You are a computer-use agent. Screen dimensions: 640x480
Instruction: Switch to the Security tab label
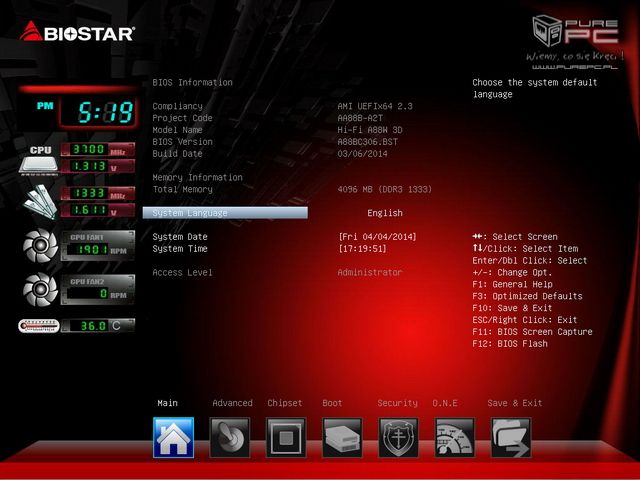397,403
